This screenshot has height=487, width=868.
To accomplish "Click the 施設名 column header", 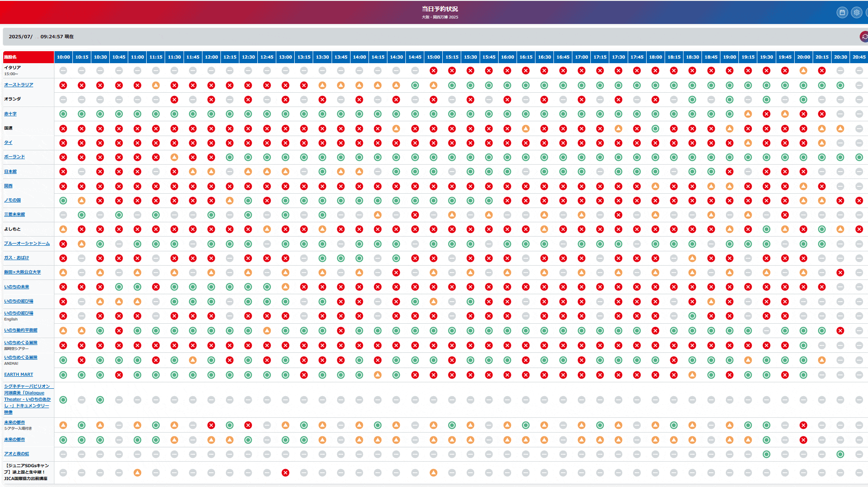I will (11, 57).
